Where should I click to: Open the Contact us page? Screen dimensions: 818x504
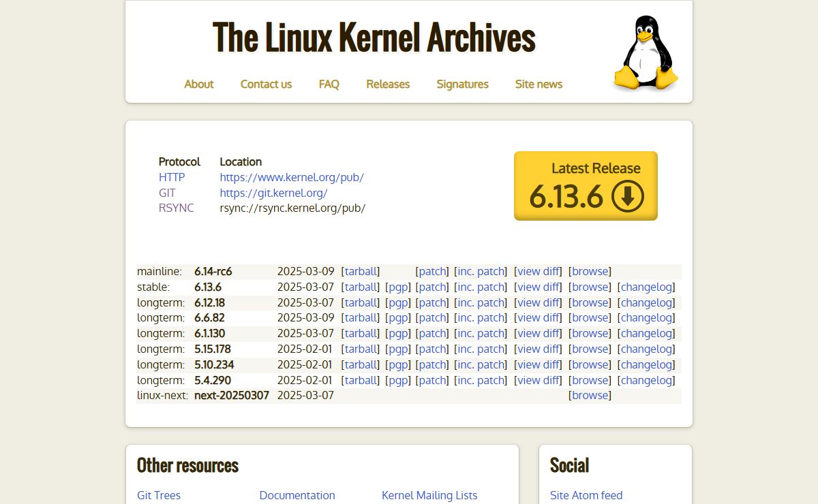point(266,84)
